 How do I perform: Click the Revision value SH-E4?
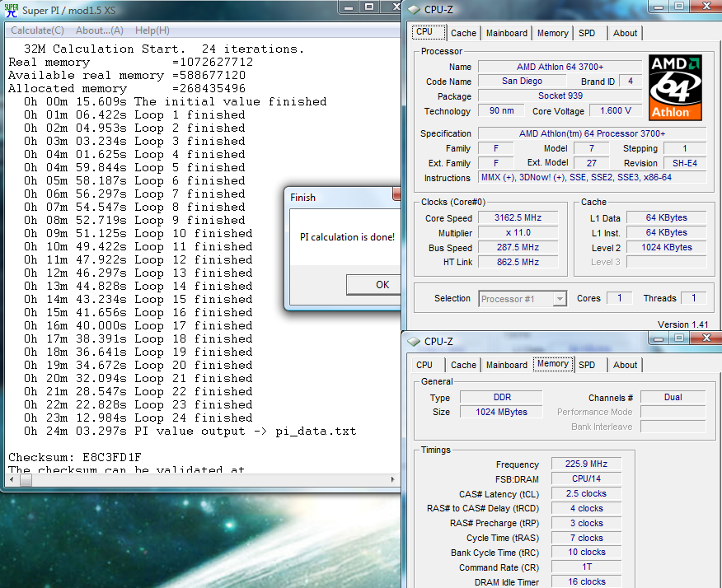(x=685, y=163)
